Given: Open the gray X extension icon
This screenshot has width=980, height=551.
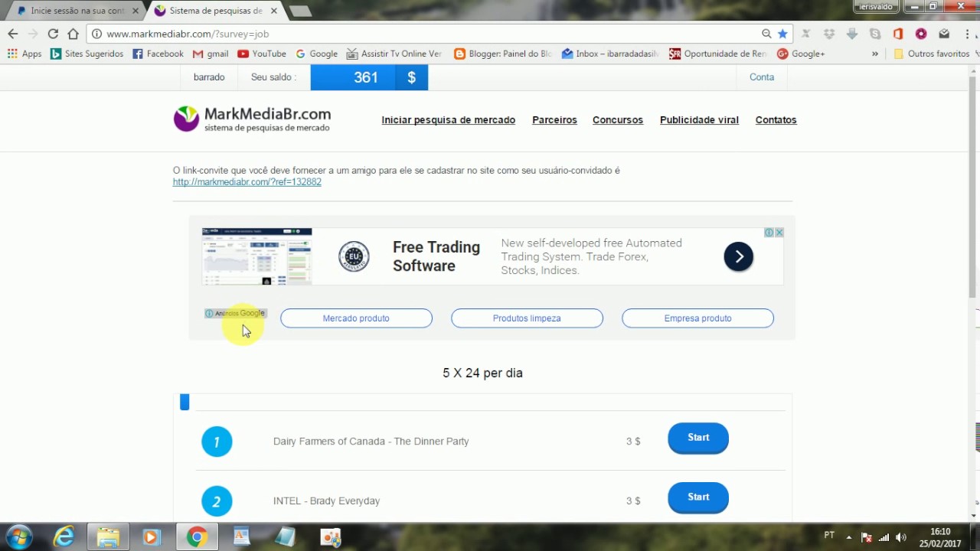Looking at the screenshot, I should coord(805,34).
